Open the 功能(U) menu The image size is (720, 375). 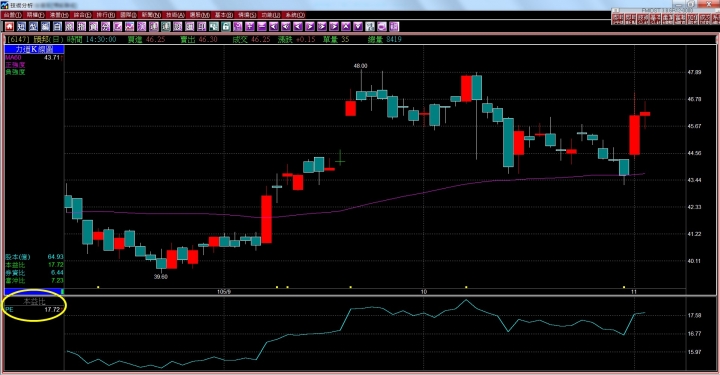coord(270,15)
